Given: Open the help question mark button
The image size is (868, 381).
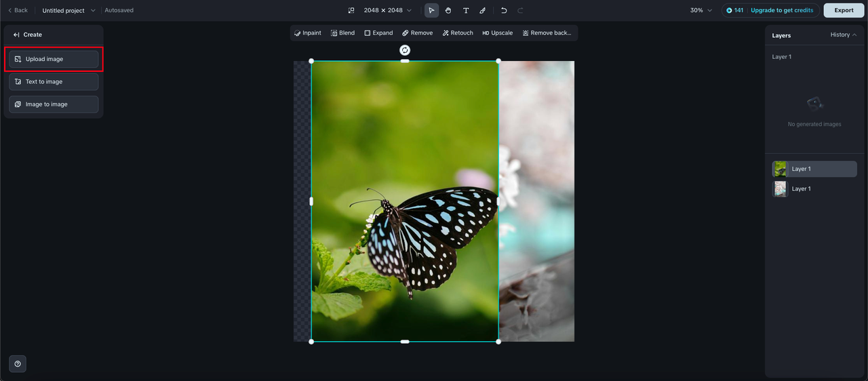Looking at the screenshot, I should click(x=18, y=364).
